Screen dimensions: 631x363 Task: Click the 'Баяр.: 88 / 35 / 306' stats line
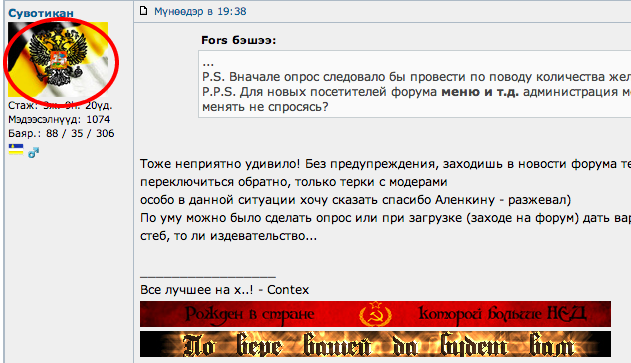pos(61,133)
